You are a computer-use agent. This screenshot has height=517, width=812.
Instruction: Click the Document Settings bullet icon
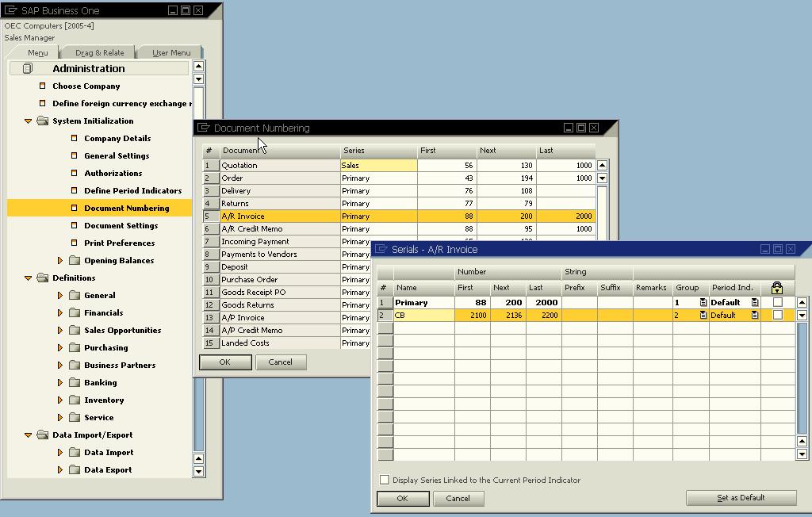[x=74, y=225]
